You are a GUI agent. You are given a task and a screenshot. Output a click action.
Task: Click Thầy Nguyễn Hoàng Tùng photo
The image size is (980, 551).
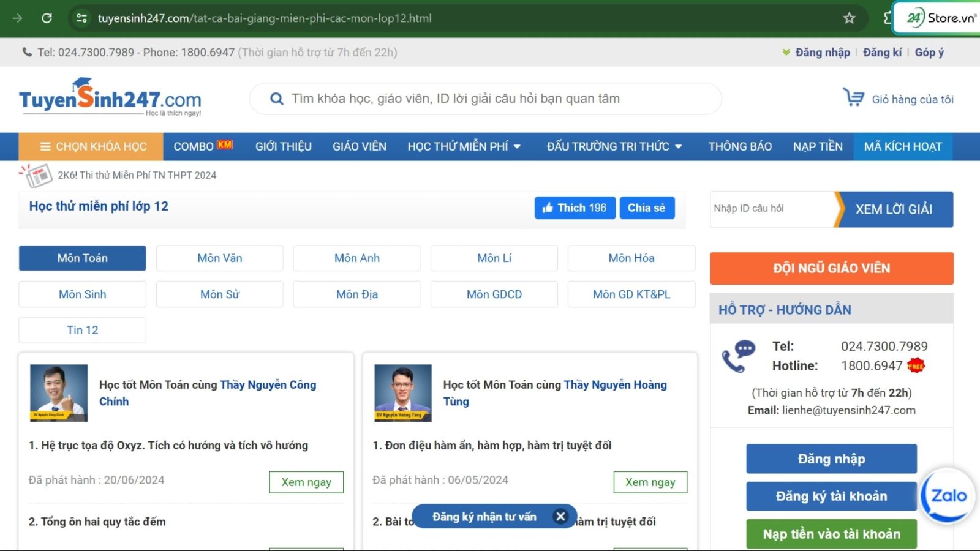point(403,393)
